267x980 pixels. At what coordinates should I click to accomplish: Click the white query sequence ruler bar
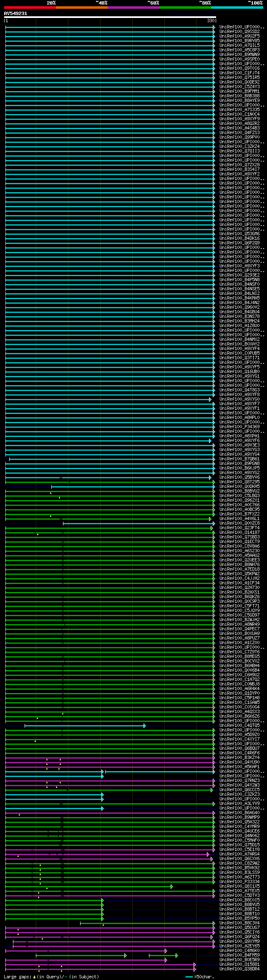click(110, 17)
